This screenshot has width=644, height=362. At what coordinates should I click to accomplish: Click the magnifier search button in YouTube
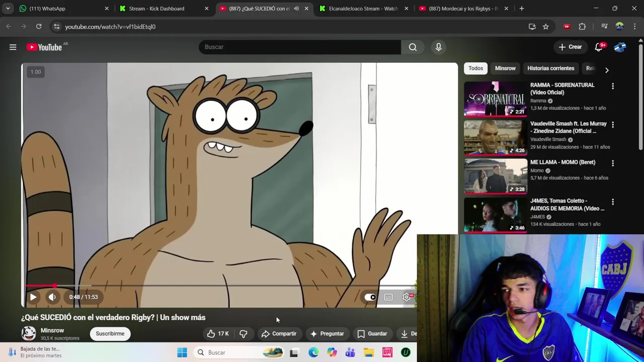(413, 47)
